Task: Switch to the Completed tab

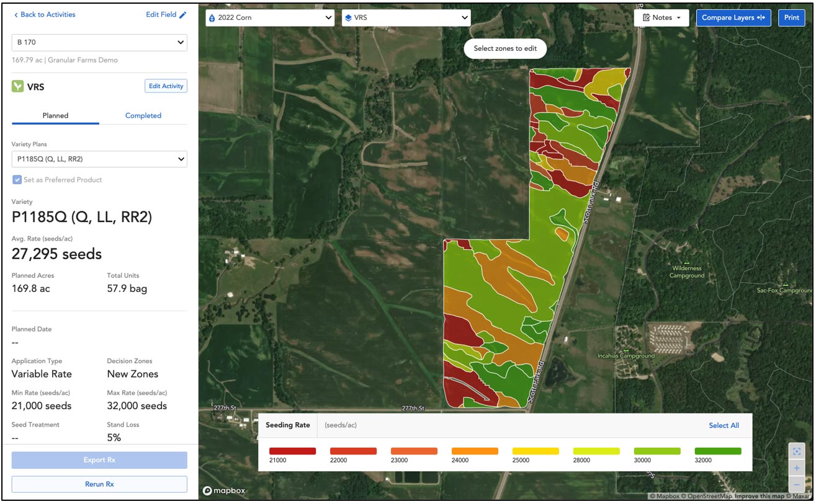Action: (x=143, y=115)
